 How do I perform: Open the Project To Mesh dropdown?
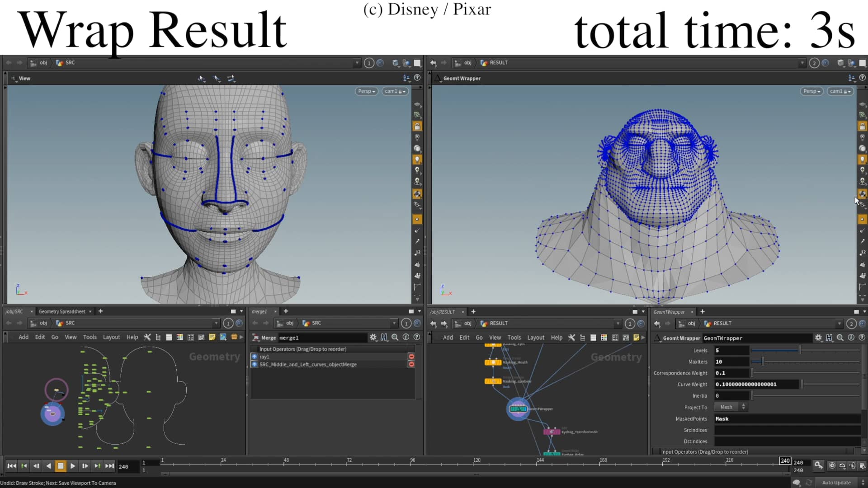coord(731,407)
